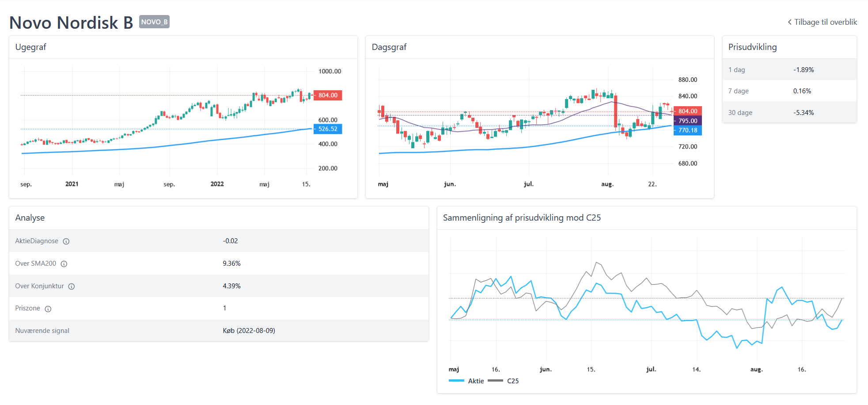This screenshot has width=868, height=405.
Task: Click the 770.18 blue label in Dagsgraf
Action: 688,130
